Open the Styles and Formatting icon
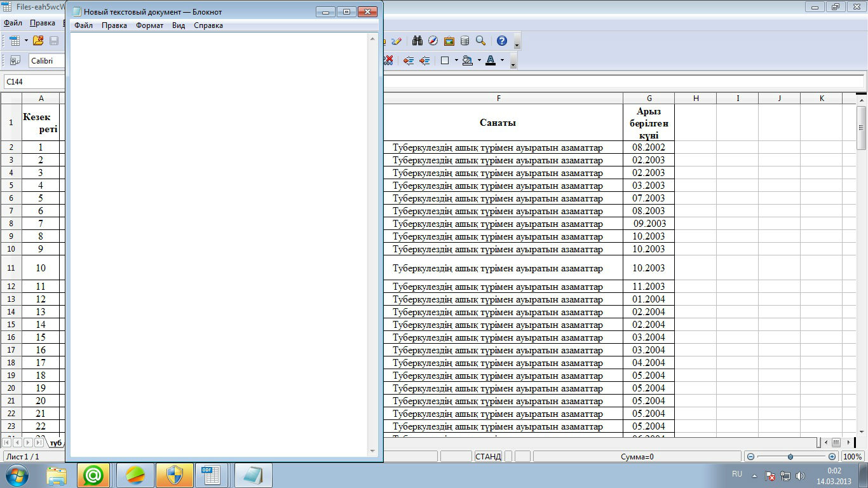 tap(15, 60)
